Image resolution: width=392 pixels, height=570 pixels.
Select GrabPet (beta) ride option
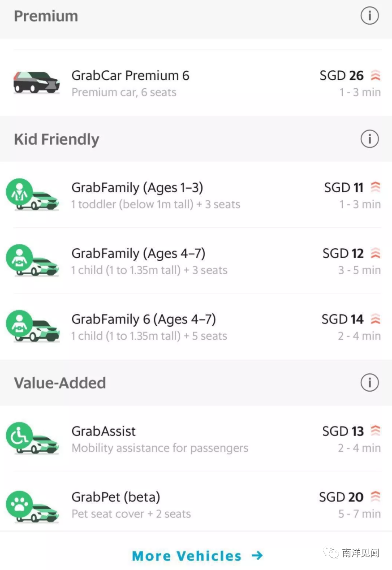click(131, 505)
